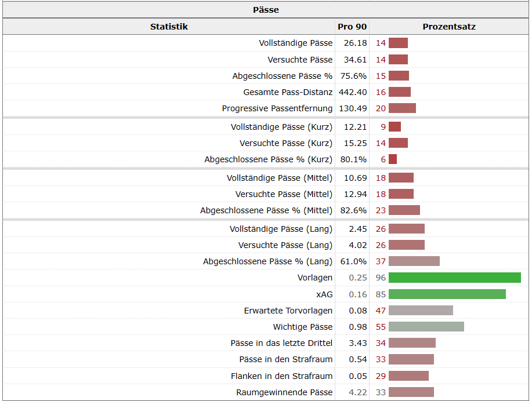Open the Gesamte Pass-Distanz statistic
Image resolution: width=532 pixels, height=401 pixels.
click(288, 92)
